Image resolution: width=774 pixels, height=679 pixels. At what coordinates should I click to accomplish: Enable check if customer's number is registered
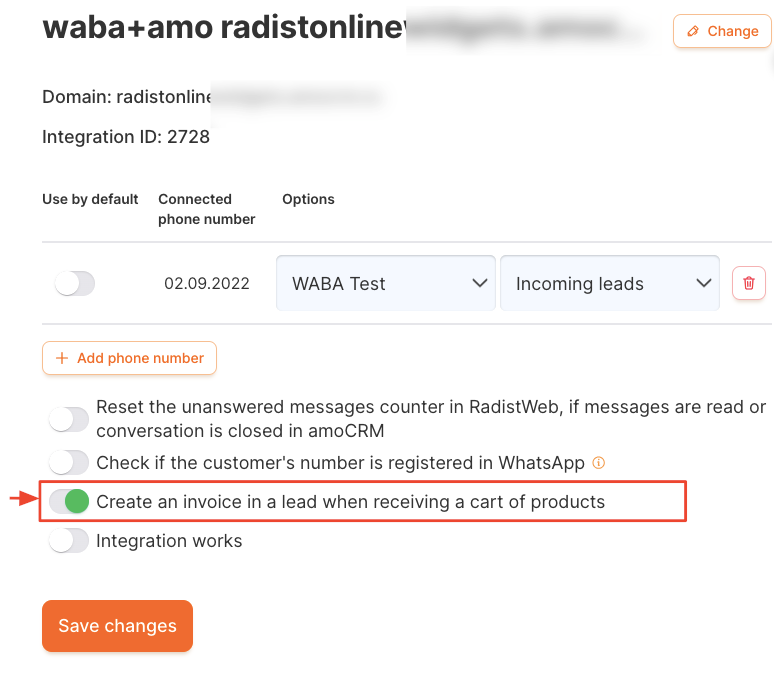tap(69, 462)
